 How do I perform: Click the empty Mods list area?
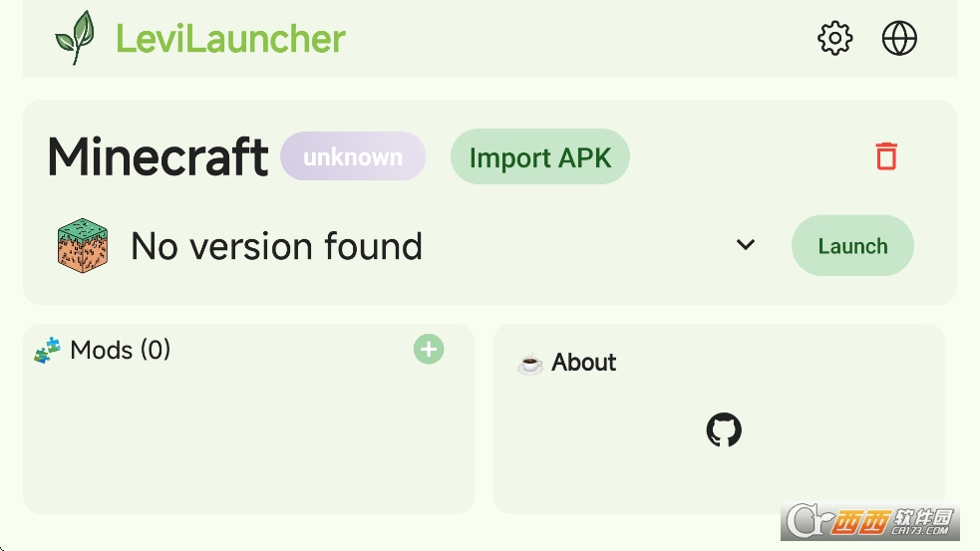coord(247,438)
